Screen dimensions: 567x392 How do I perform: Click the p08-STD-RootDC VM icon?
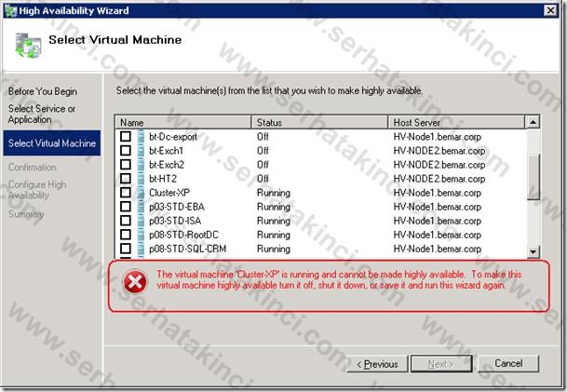click(141, 235)
